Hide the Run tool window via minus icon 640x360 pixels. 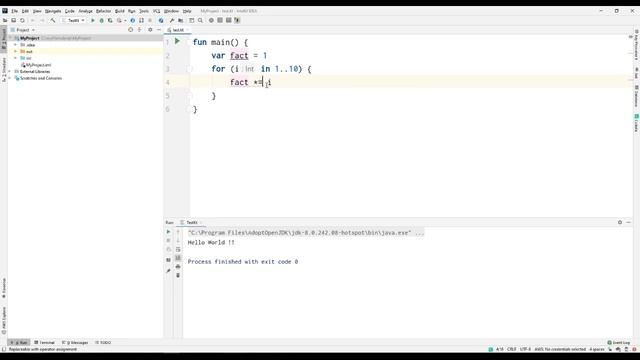click(x=629, y=222)
